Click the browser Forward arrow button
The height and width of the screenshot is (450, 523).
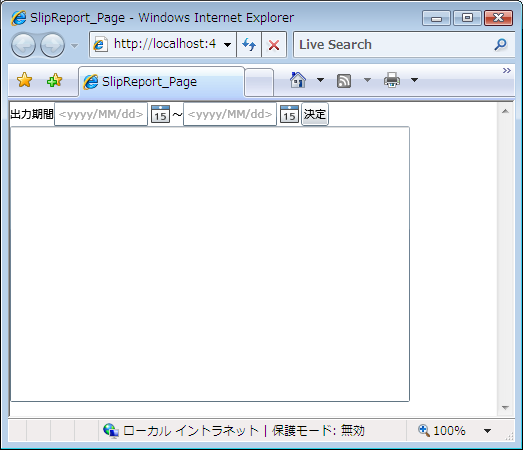tap(52, 45)
